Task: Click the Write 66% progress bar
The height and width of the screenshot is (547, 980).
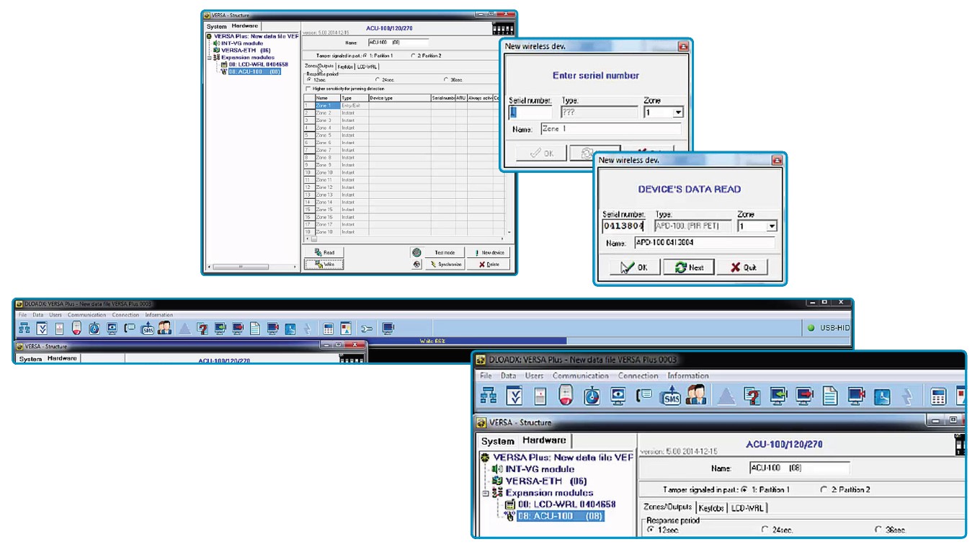Action: coord(432,341)
